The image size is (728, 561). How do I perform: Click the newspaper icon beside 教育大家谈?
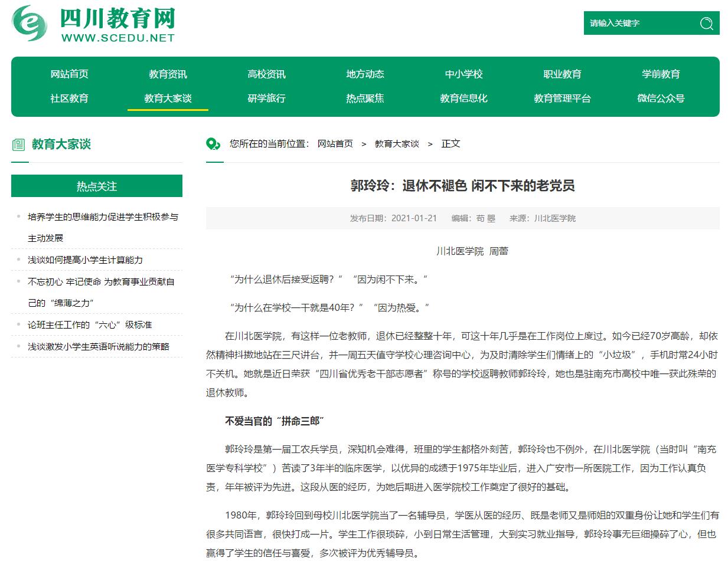pos(18,145)
